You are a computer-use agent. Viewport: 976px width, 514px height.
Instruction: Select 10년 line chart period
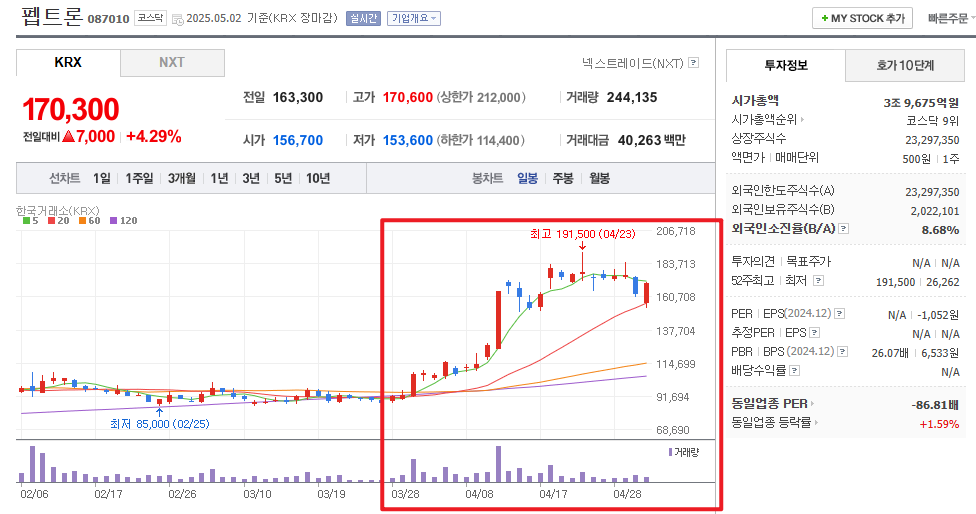[x=318, y=179]
